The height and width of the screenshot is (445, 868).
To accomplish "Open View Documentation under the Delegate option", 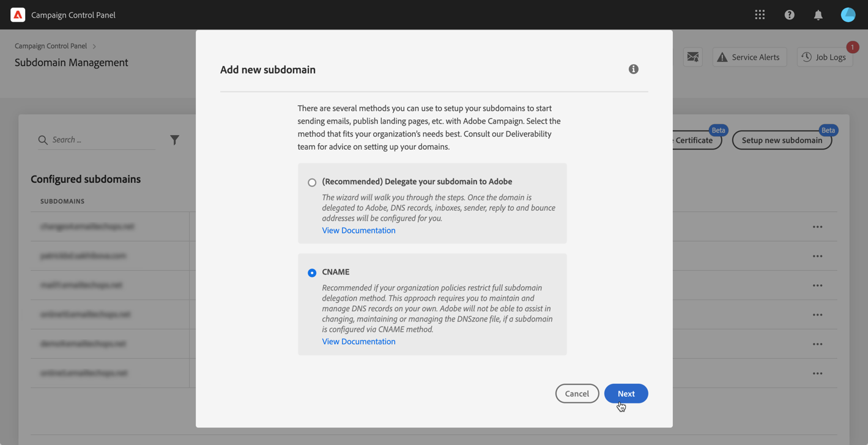I will (358, 230).
